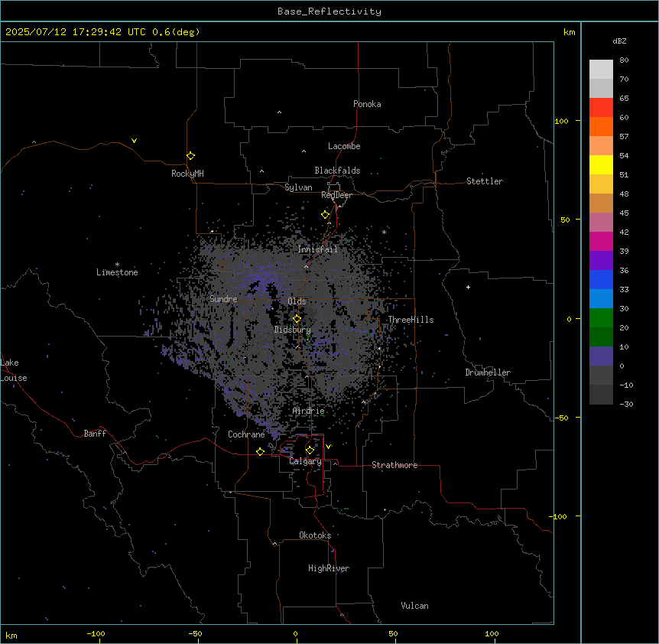Click the Didsbury town label
659x644 pixels.
293,330
